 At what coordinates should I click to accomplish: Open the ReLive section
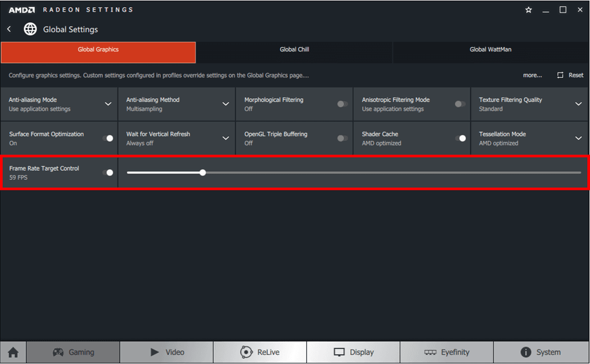coord(260,353)
